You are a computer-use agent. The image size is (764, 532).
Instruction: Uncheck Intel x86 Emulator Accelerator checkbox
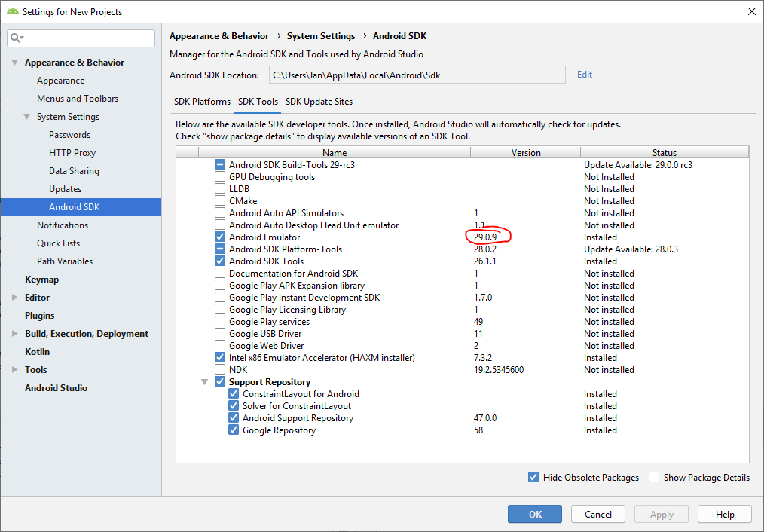point(220,358)
